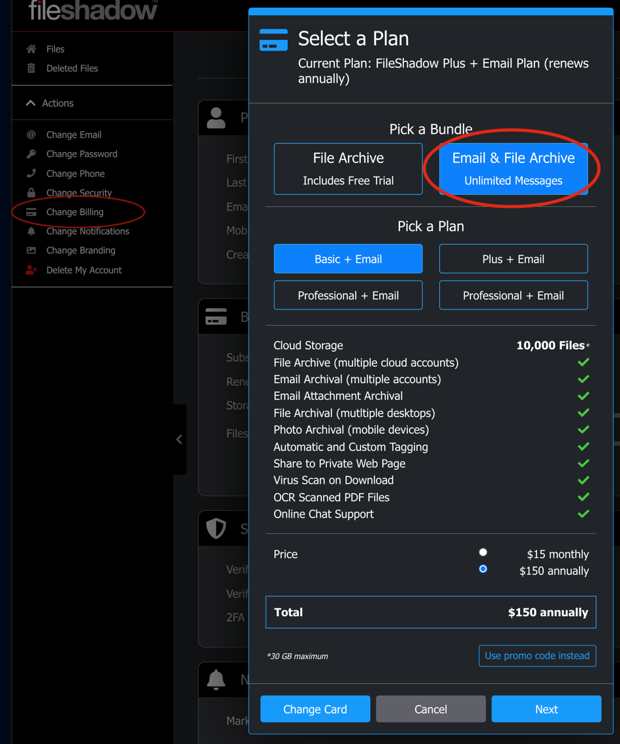This screenshot has width=620, height=744.
Task: Click the Change Security lock icon
Action: [x=31, y=193]
